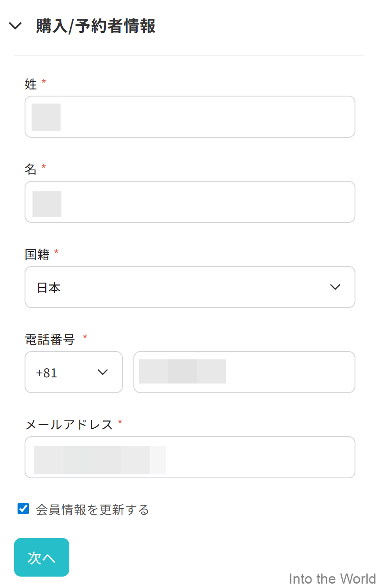Open the +81 country code dropdown
This screenshot has width=380, height=588.
74,372
